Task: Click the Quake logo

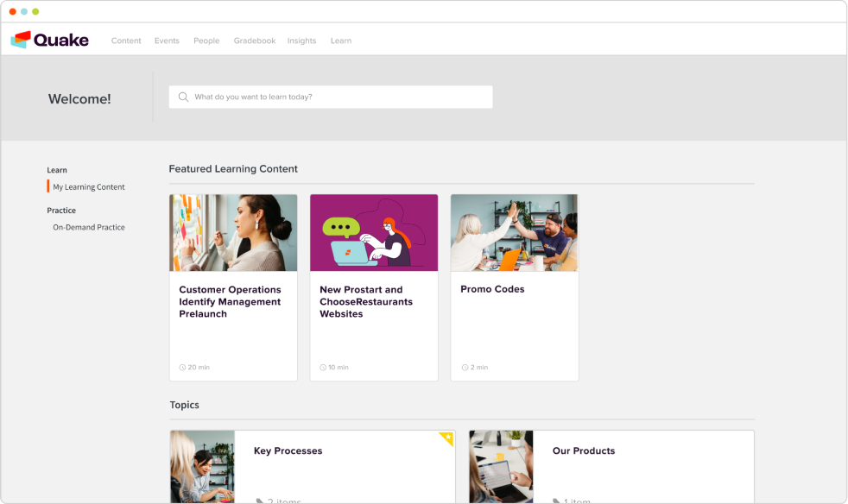Action: 50,40
